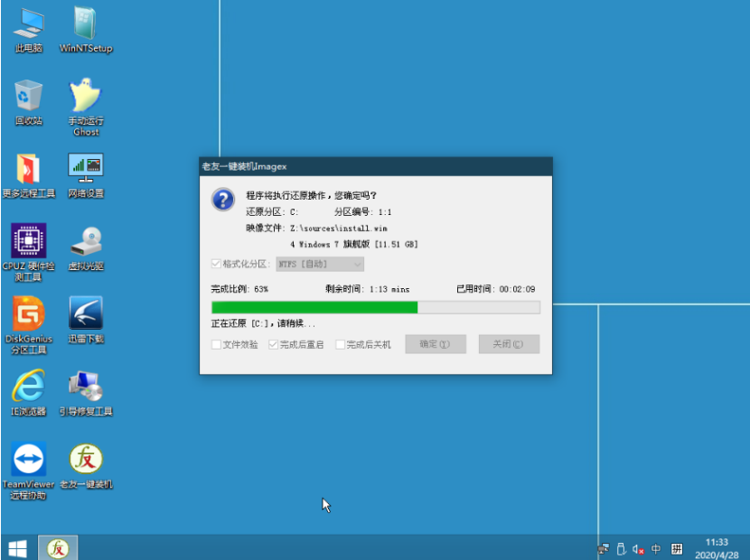Select the 引导修复工具 icon

(86, 393)
